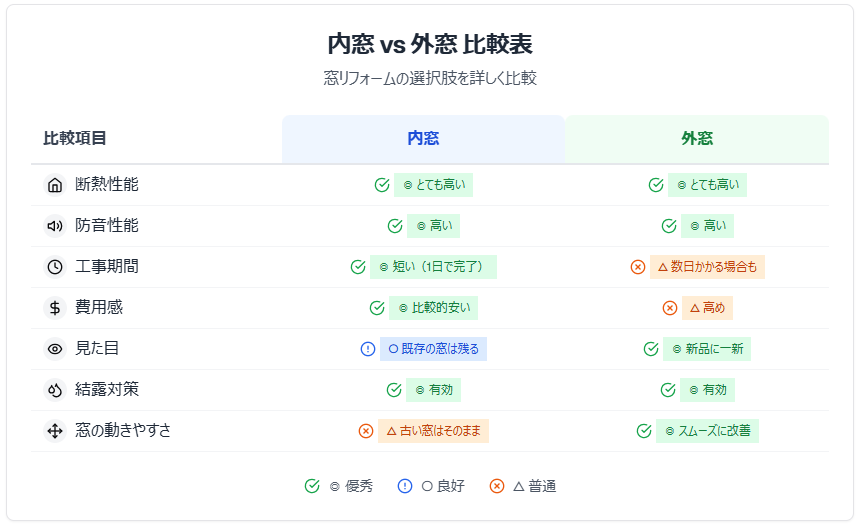
Task: Click the 優秀 legend check icon
Action: click(312, 486)
